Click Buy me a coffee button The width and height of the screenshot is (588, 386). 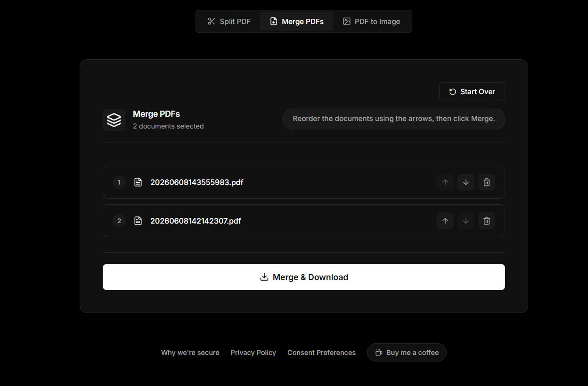[x=407, y=353]
